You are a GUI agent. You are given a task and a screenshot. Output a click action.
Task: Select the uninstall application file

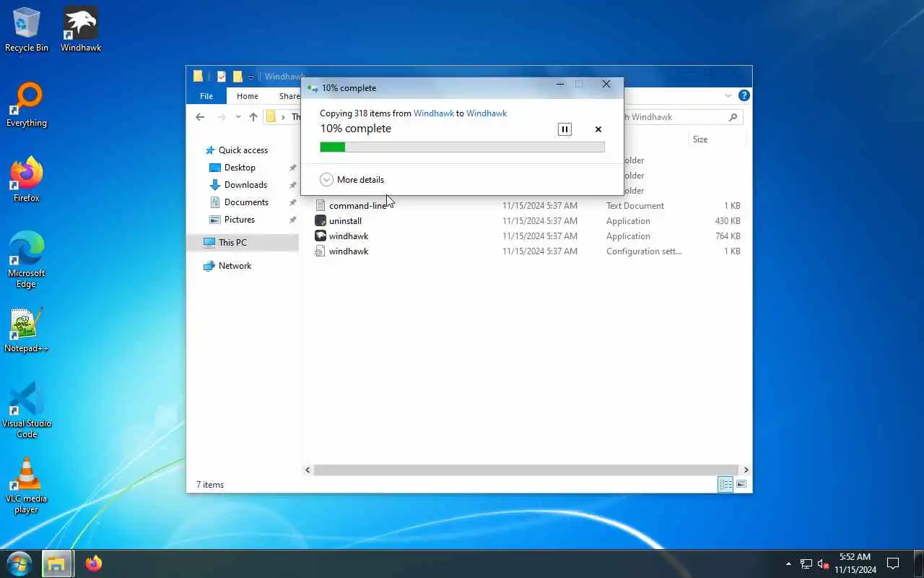tap(528, 221)
